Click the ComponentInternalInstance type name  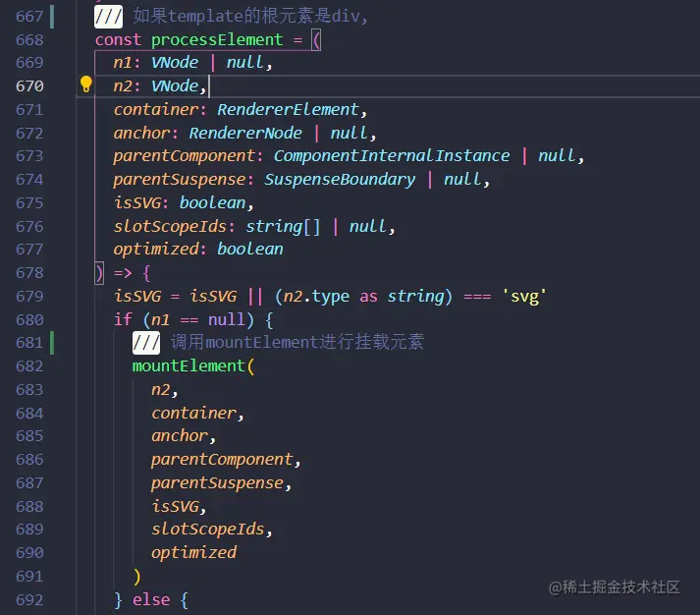[392, 155]
